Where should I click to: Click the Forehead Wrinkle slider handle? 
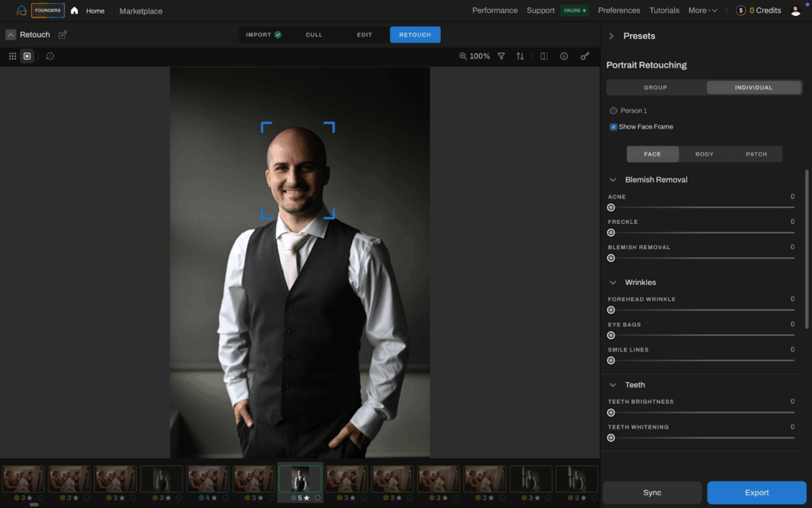pos(611,310)
